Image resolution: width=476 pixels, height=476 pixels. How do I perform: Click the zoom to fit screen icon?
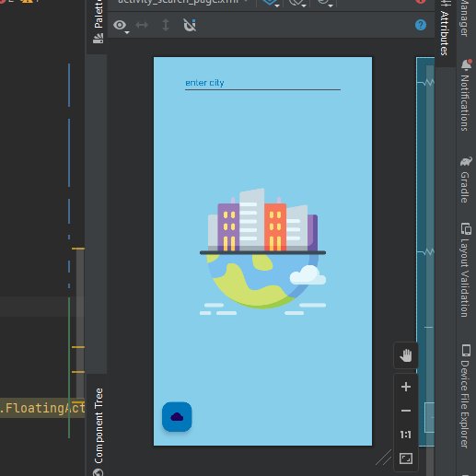[x=406, y=459]
